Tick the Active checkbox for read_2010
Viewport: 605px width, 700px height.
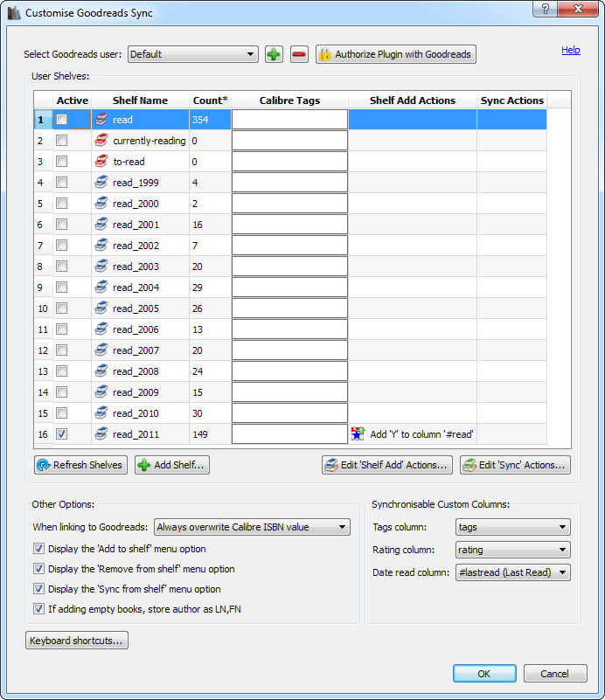click(x=61, y=413)
